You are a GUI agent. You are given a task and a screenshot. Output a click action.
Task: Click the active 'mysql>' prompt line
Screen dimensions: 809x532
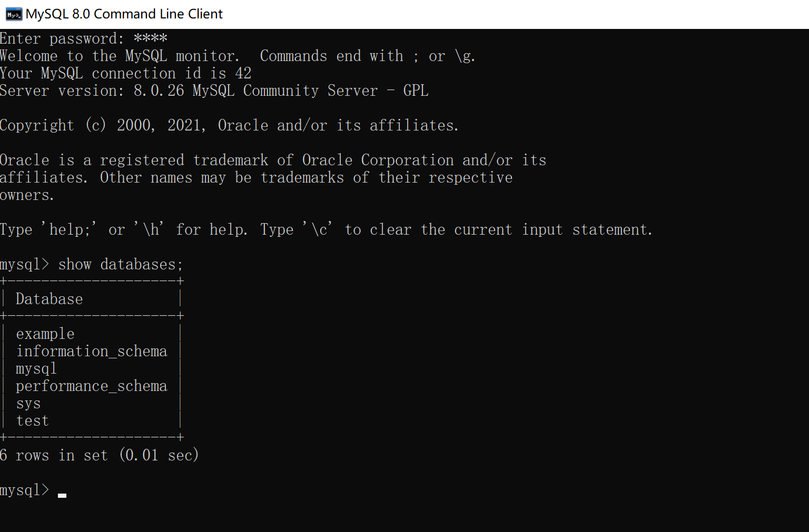point(25,489)
